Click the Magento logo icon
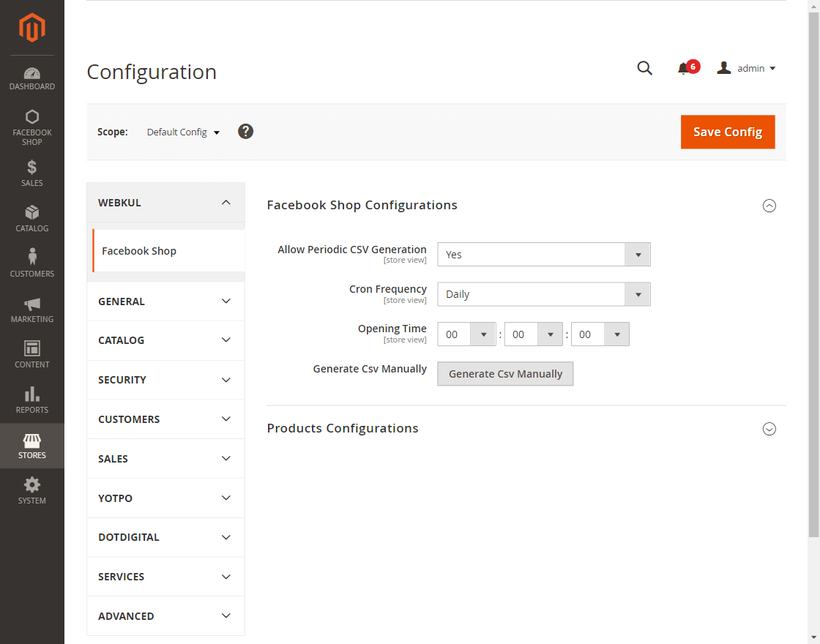 coord(32,27)
